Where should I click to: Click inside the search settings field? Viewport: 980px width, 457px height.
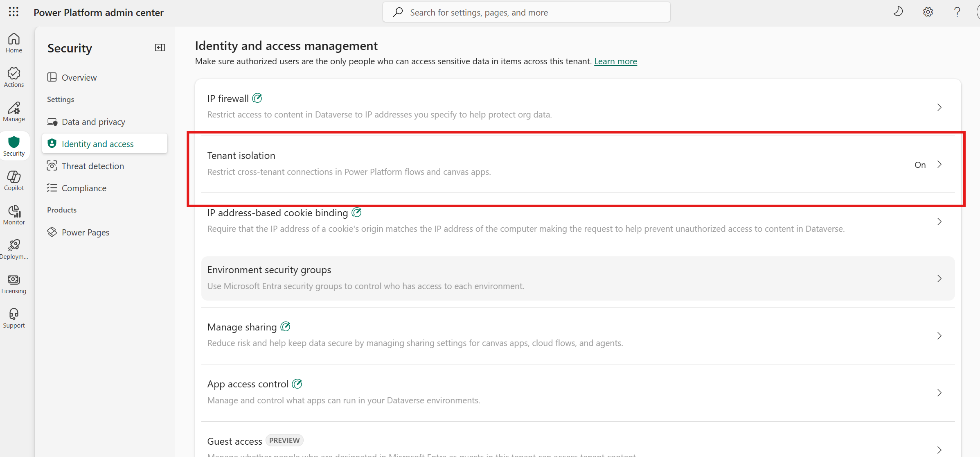526,12
